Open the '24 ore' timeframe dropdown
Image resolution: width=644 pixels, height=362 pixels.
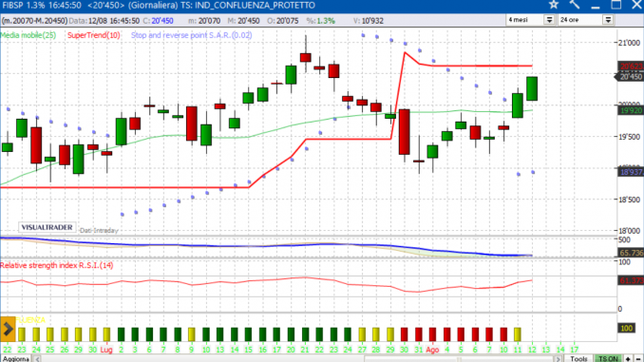(608, 20)
